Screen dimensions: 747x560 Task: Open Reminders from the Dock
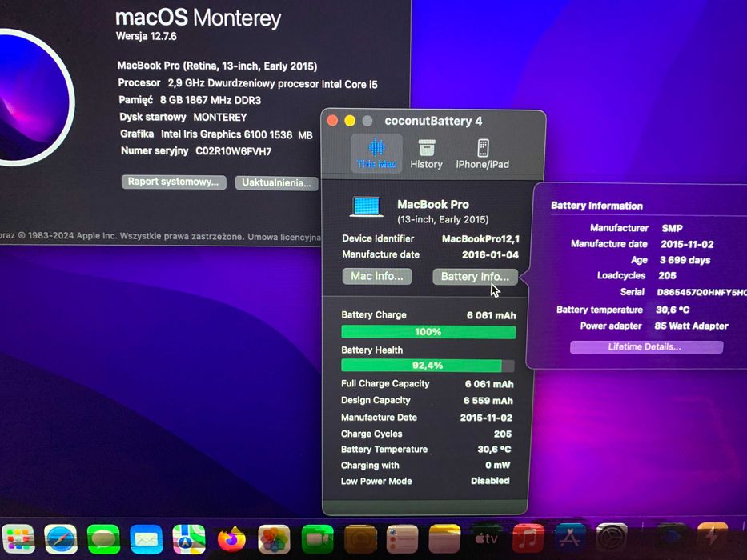[403, 538]
